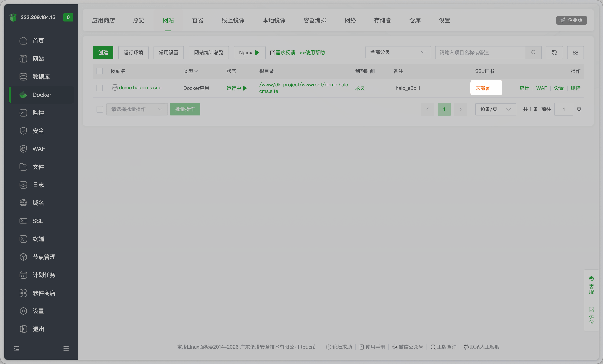The width and height of the screenshot is (603, 364).
Task: Open the 仓库 tab
Action: (415, 20)
